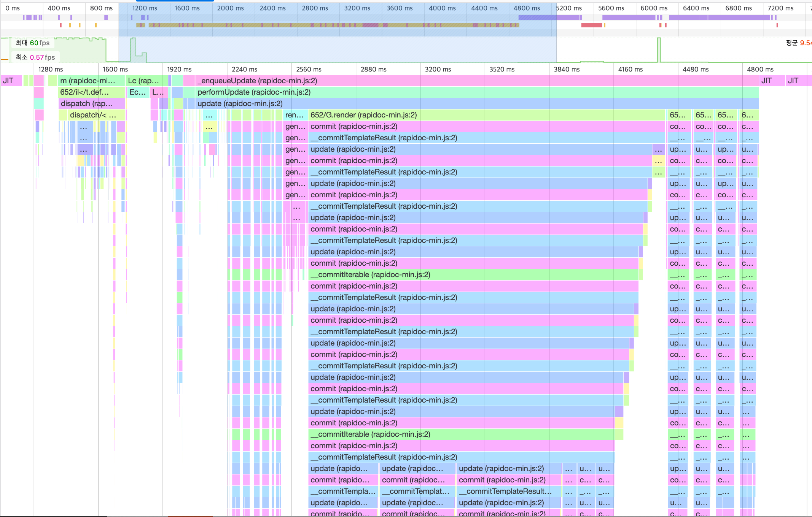Select the m (rapidoc-mi…) root frame

[88, 81]
